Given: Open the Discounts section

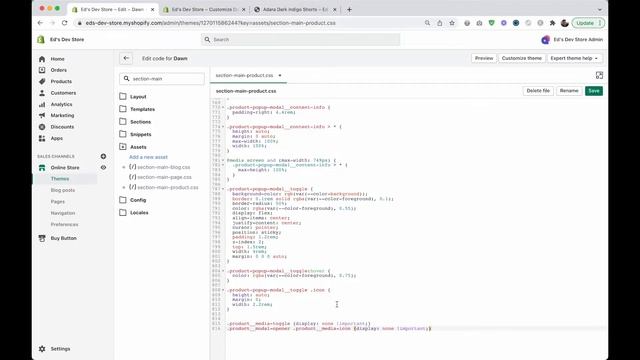Looking at the screenshot, I should (62, 127).
